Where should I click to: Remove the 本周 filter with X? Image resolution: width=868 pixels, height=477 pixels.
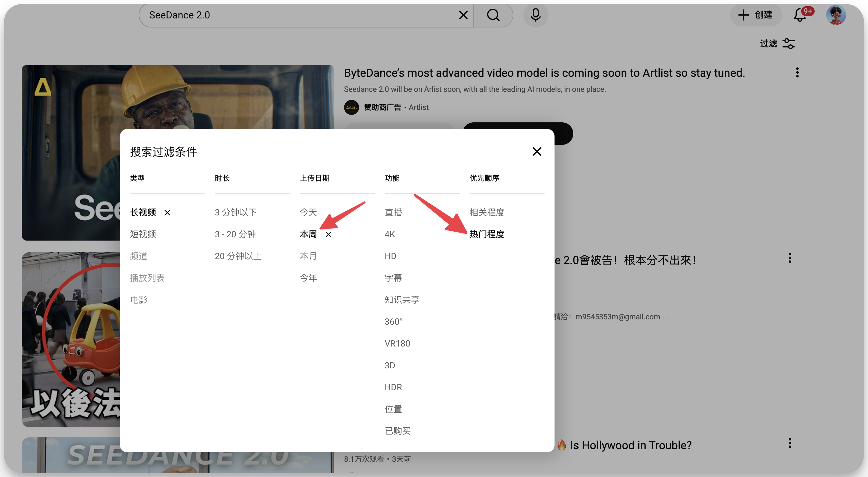(x=328, y=234)
